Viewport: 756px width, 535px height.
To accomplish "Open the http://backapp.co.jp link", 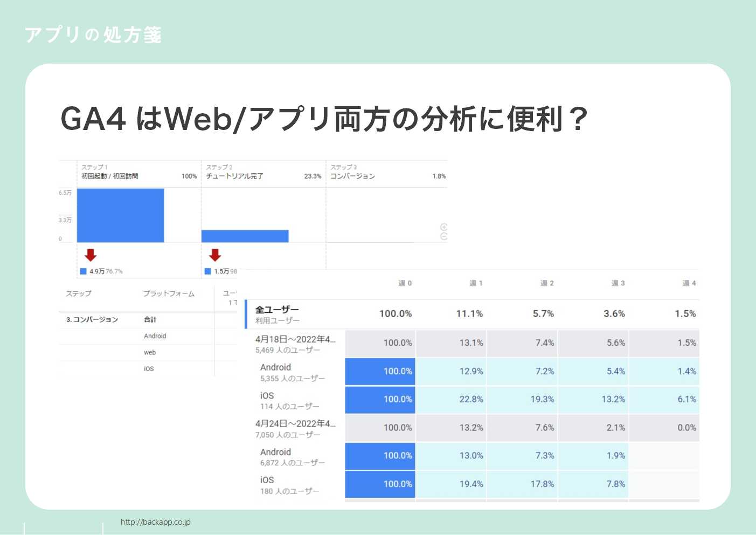I will (156, 522).
